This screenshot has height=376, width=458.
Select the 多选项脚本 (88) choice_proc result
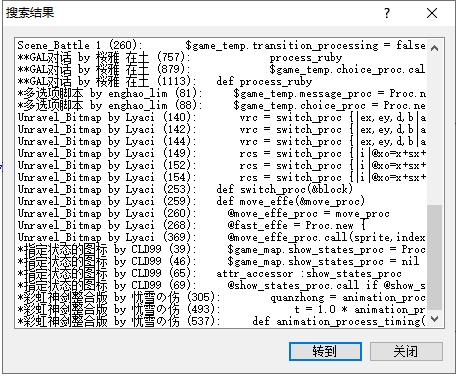coord(221,105)
